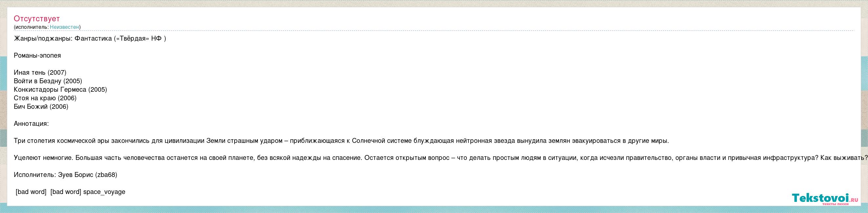Click the paragraph starting 'Три столетия космической эры'
Image resolution: width=868 pixels, height=213 pixels.
pyautogui.click(x=341, y=141)
